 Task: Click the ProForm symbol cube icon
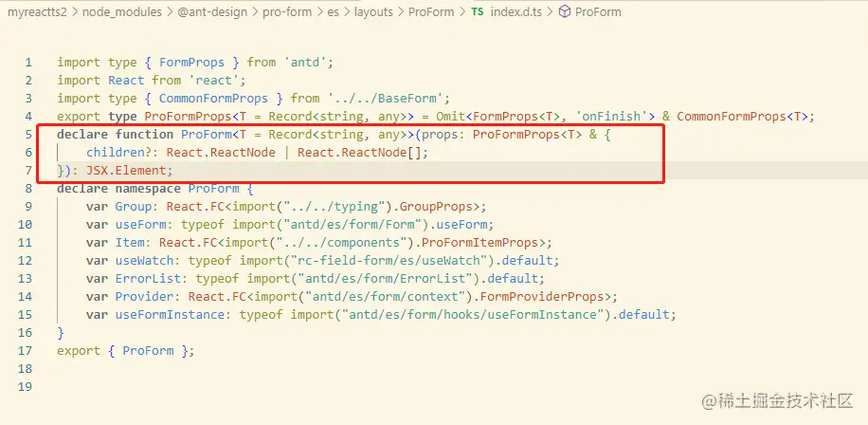[564, 11]
